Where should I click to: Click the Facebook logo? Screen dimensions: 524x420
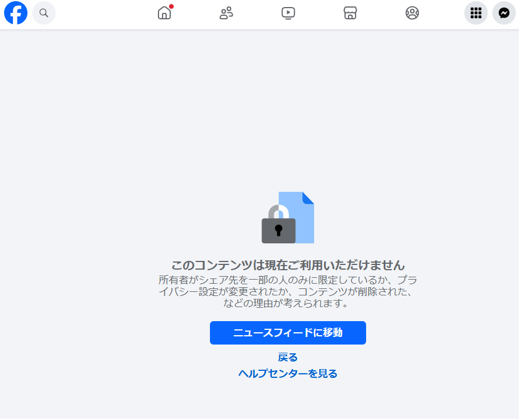(16, 13)
